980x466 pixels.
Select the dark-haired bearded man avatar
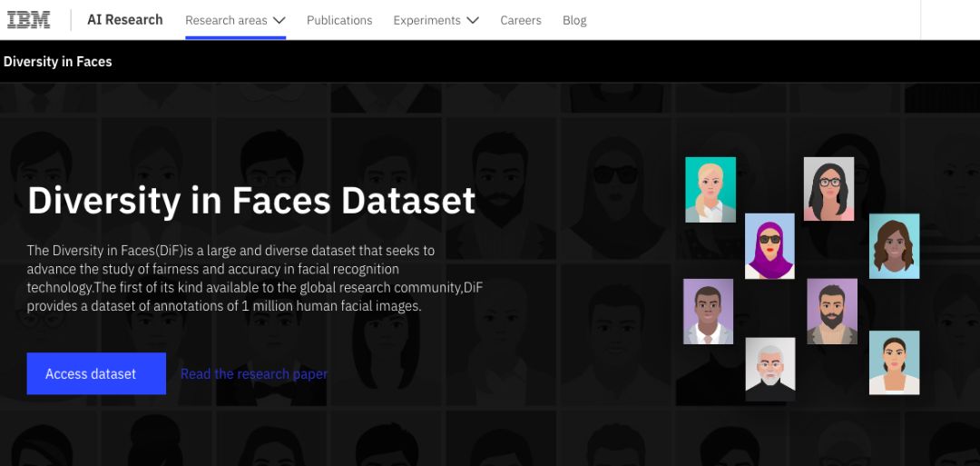click(x=832, y=311)
